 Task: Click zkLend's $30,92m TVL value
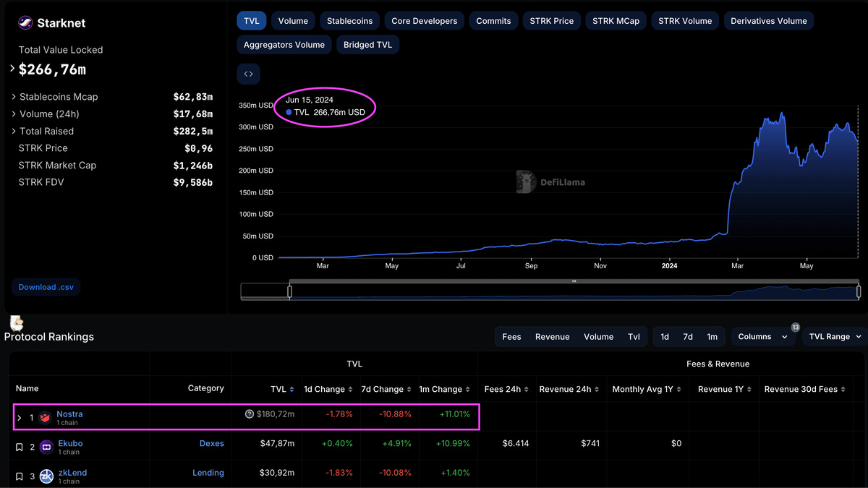(x=277, y=472)
